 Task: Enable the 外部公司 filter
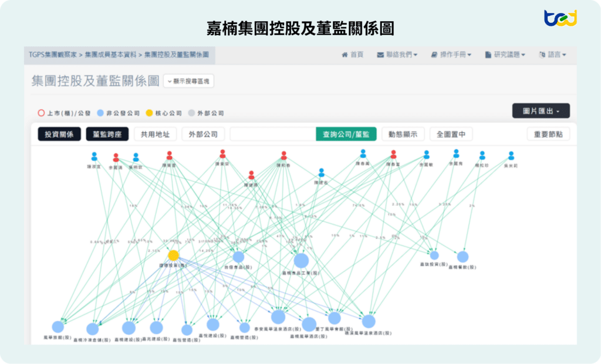pyautogui.click(x=203, y=134)
